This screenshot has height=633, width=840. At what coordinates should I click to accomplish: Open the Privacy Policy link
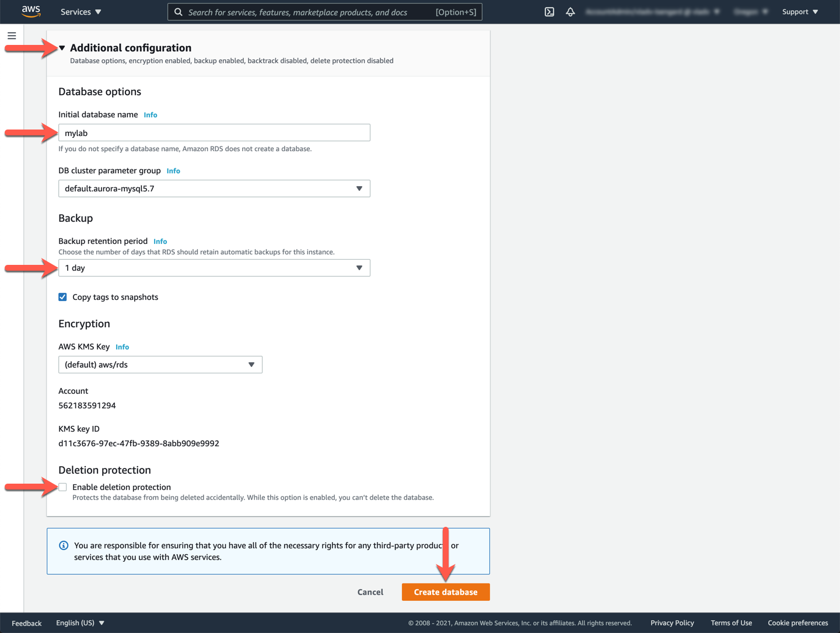pos(672,623)
